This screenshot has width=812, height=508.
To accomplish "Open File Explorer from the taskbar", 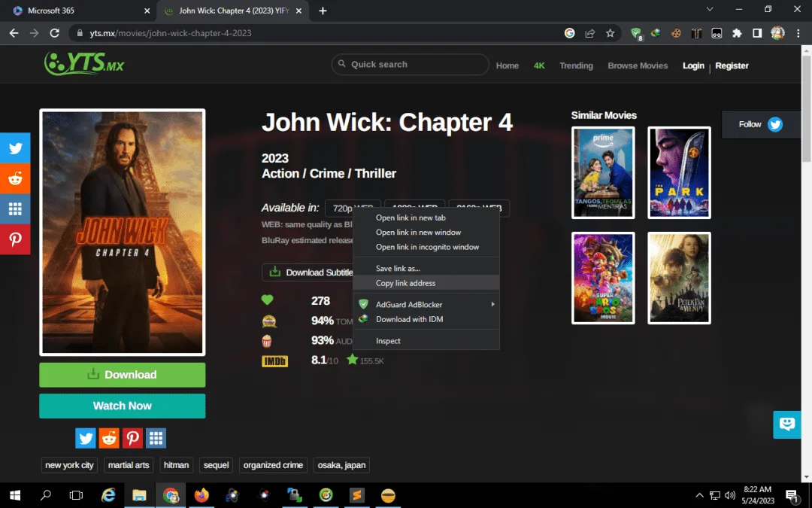I will point(139,495).
